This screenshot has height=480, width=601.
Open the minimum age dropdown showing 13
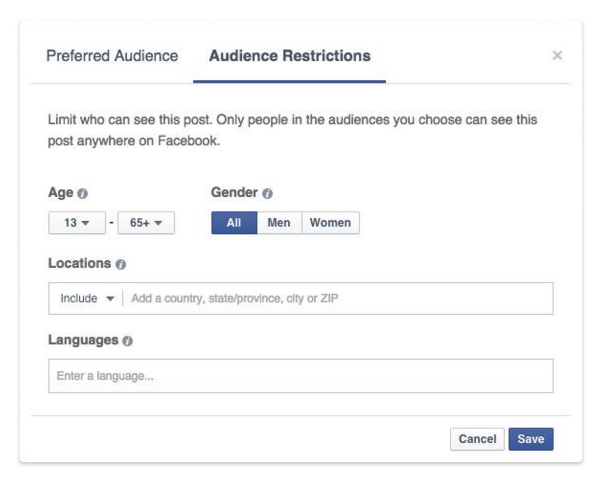click(77, 223)
